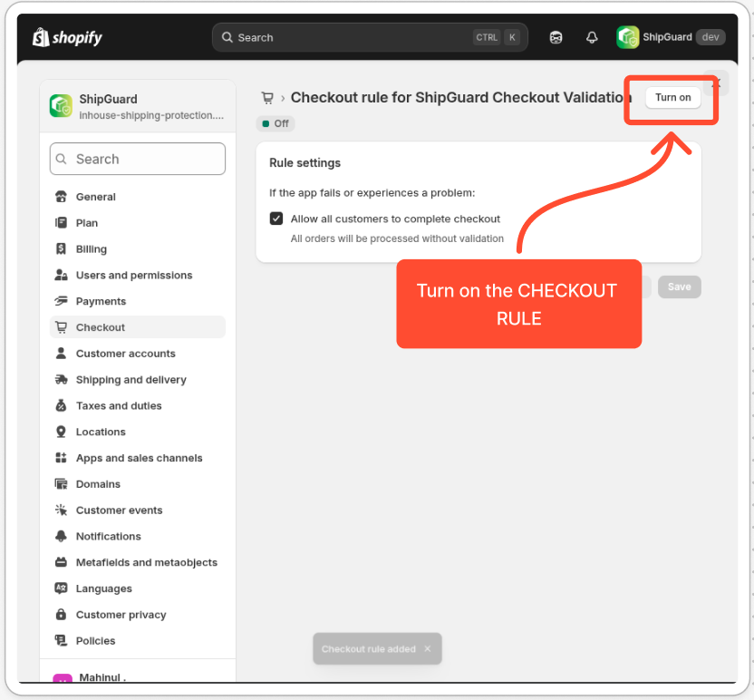
Task: Click the Customer privacy lock icon
Action: pyautogui.click(x=61, y=615)
